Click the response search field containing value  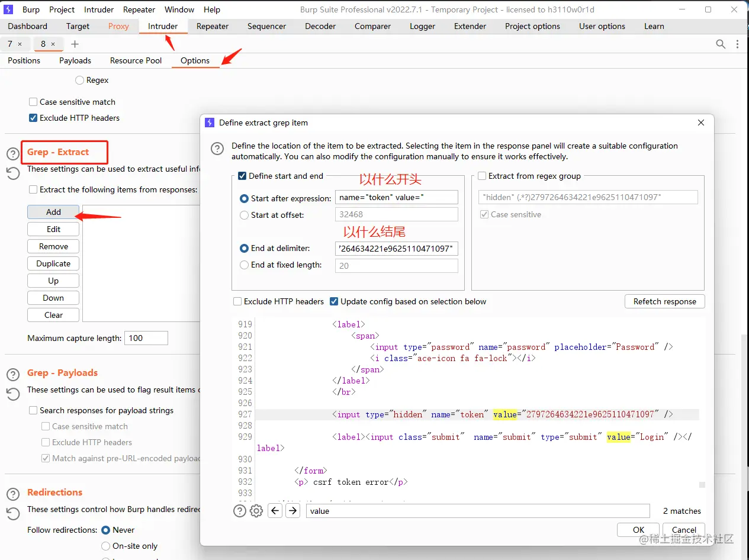(477, 511)
